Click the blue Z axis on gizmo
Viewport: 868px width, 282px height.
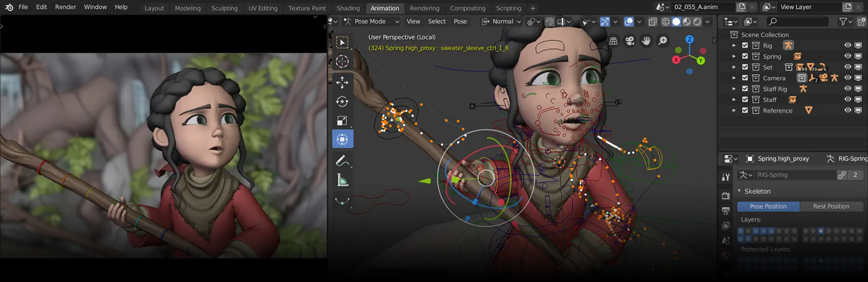(x=690, y=39)
